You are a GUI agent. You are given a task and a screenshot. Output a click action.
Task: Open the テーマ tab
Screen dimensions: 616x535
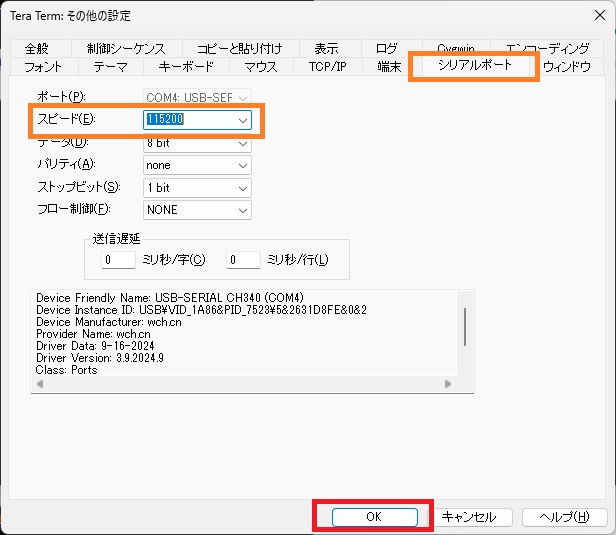pyautogui.click(x=110, y=67)
